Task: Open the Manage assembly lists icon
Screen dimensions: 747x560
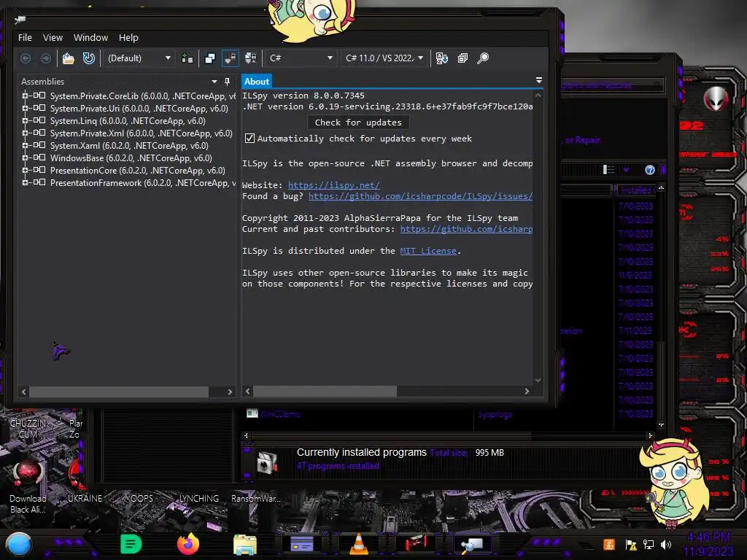Action: click(x=187, y=58)
